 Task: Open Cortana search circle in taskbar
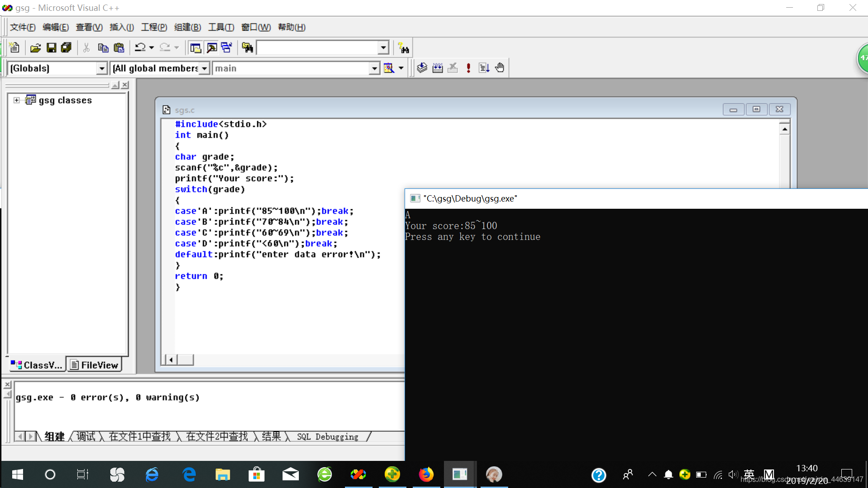coord(50,474)
